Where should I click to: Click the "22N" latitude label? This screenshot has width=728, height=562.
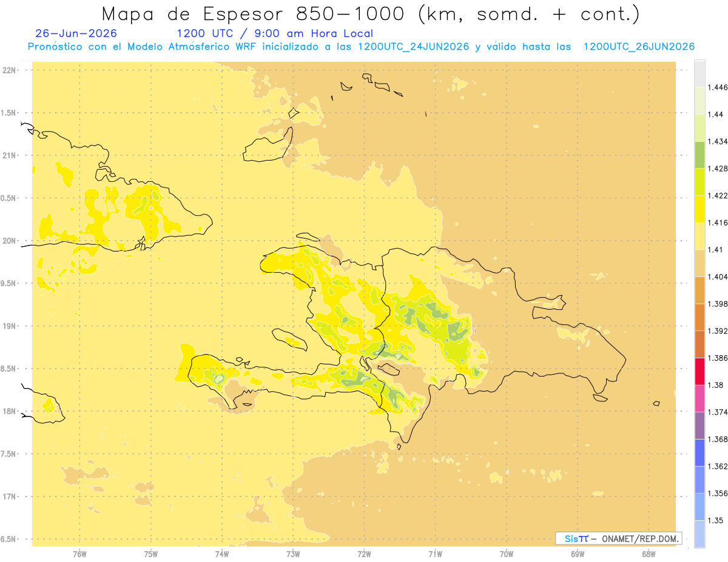pyautogui.click(x=9, y=70)
